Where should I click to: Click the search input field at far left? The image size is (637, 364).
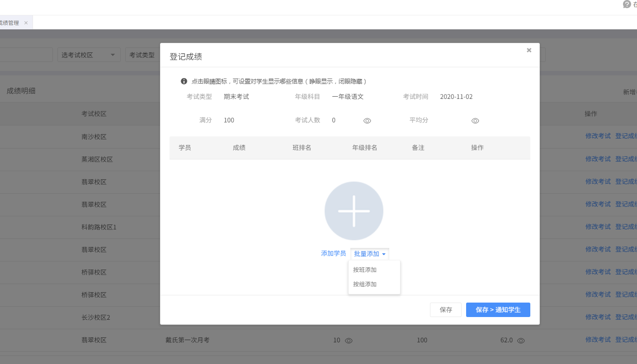pos(26,55)
